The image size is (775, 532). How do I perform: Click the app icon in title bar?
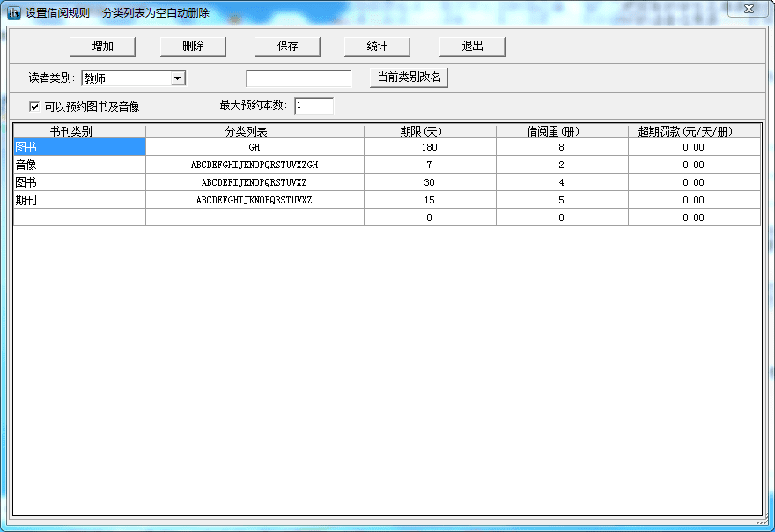point(14,13)
